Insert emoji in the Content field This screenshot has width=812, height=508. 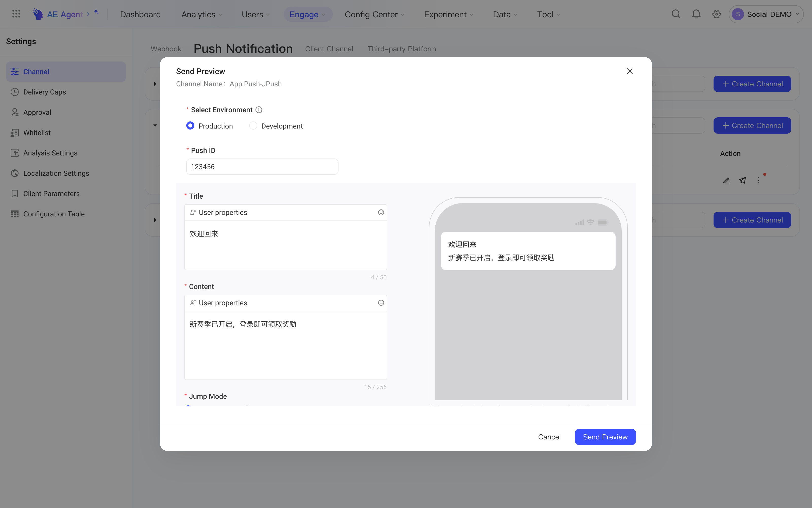(x=381, y=303)
